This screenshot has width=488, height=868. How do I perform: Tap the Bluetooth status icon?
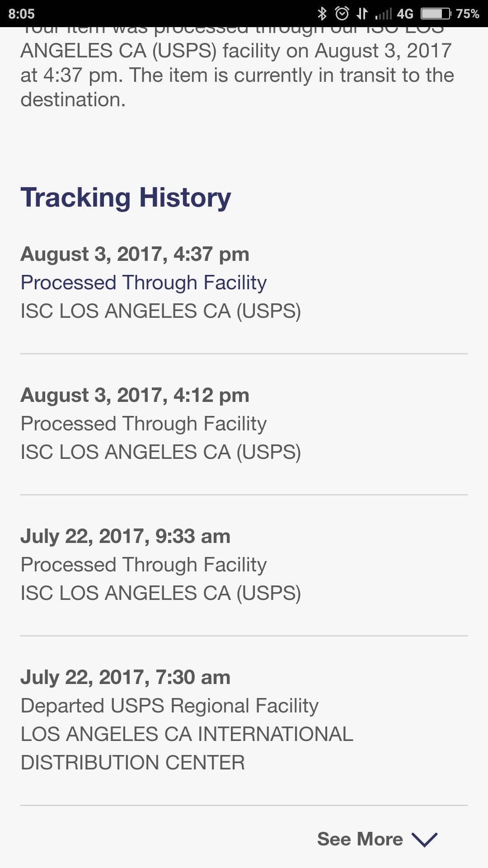[x=322, y=14]
